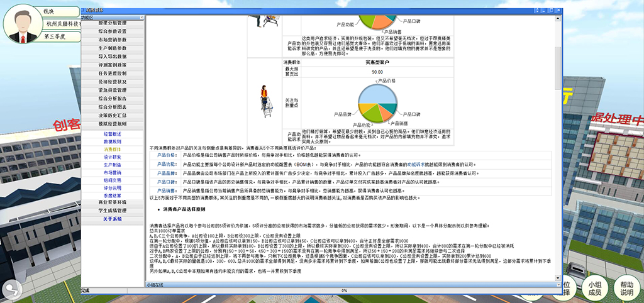Click 关于系统 in the sidebar
The image size is (644, 303).
[x=113, y=219]
